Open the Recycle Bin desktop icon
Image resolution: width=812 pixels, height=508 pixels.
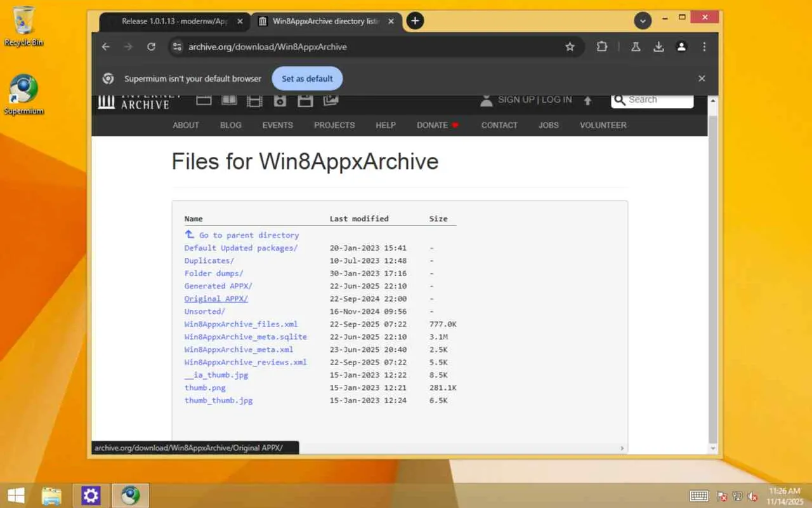tap(24, 26)
